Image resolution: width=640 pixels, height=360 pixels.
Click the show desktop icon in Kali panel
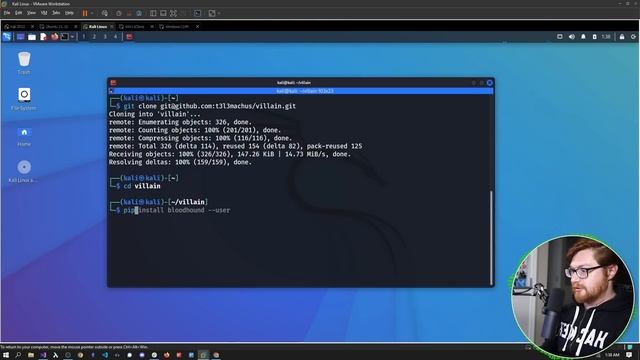coord(20,37)
